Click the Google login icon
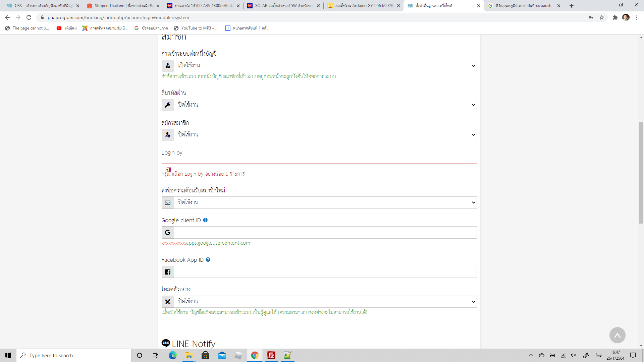 pyautogui.click(x=168, y=232)
